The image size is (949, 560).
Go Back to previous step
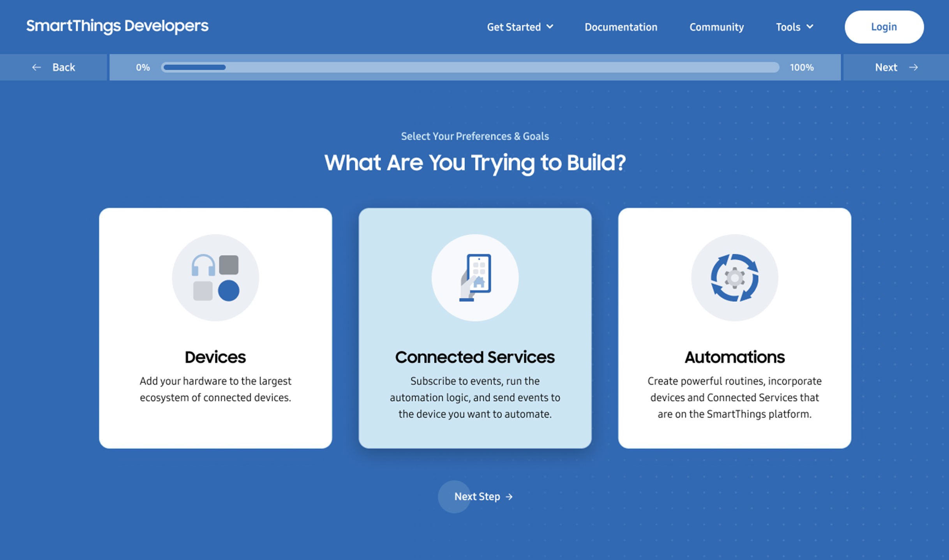click(64, 67)
